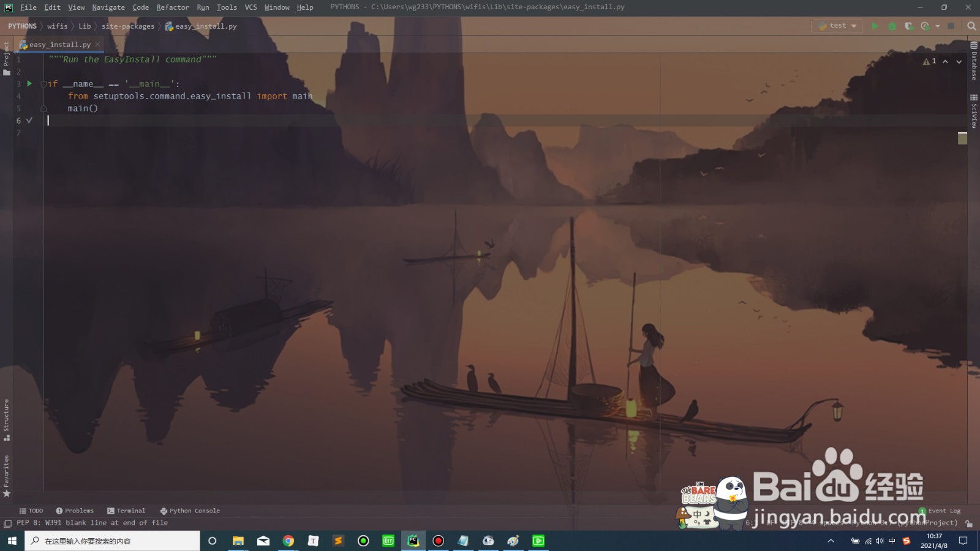Expand the profiler options arrow
Viewport: 980px width, 551px height.
tap(938, 26)
